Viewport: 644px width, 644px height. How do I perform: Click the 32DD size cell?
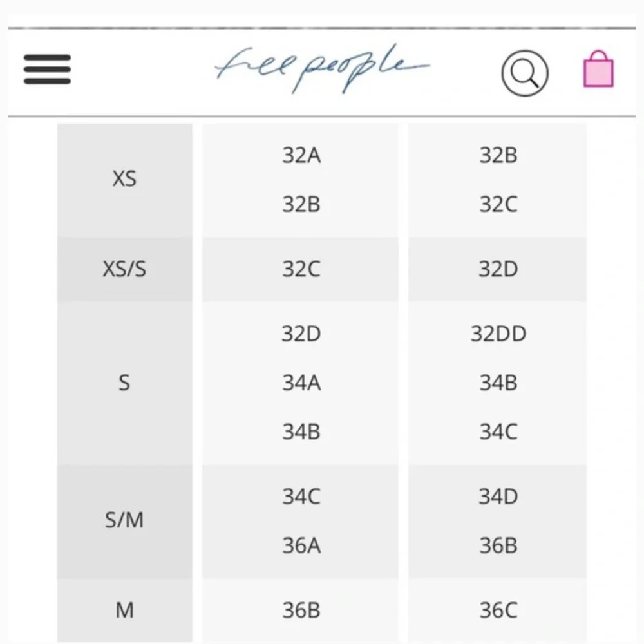pyautogui.click(x=498, y=334)
